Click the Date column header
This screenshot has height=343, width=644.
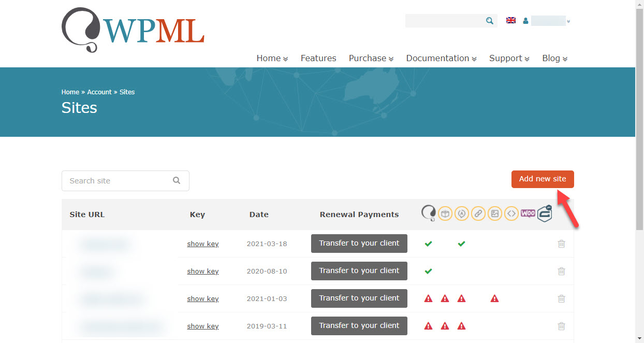click(x=259, y=215)
